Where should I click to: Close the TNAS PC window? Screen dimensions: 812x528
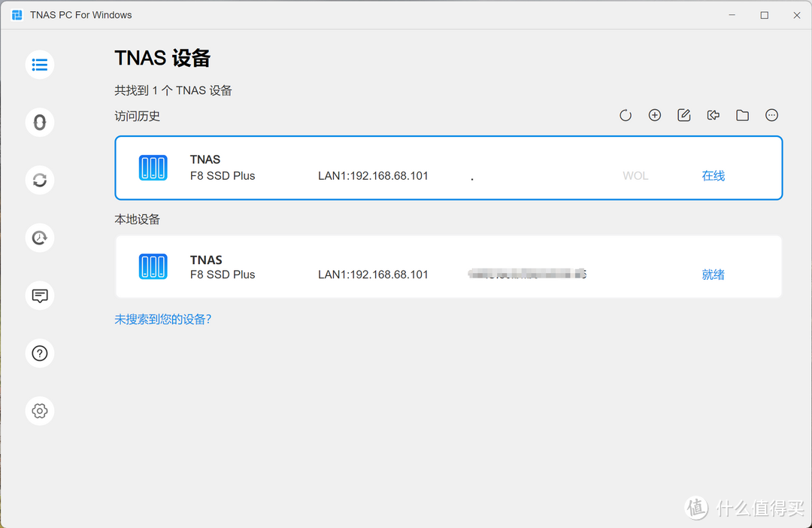[797, 15]
